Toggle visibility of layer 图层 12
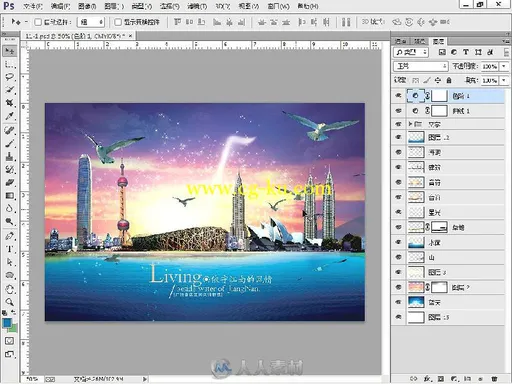Screen dimensions: 512x384 pos(398,137)
